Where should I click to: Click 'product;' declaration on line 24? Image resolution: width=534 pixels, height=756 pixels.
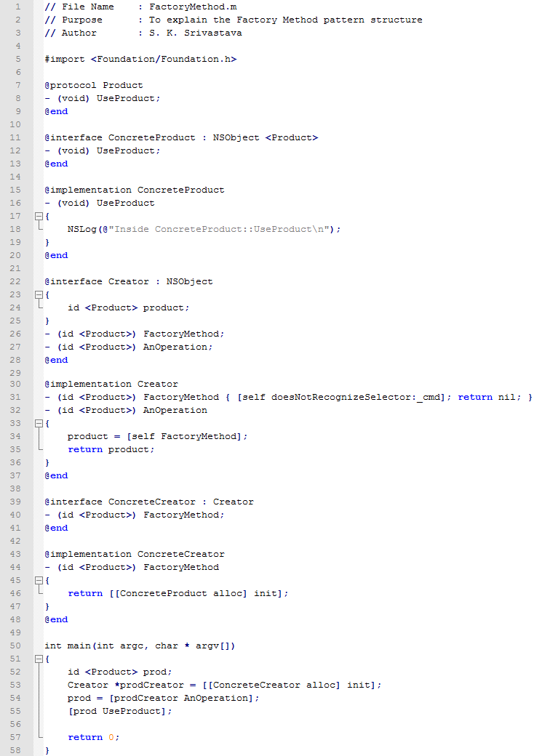pos(167,307)
